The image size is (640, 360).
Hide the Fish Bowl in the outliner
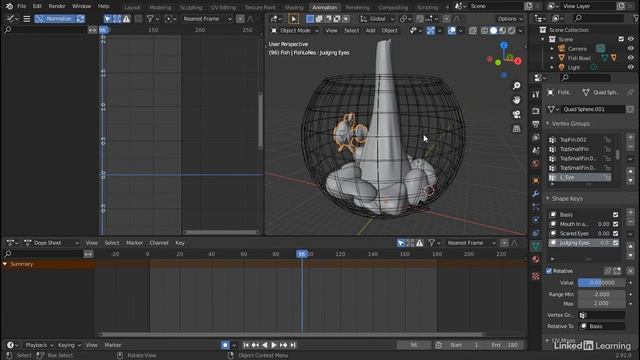631,58
